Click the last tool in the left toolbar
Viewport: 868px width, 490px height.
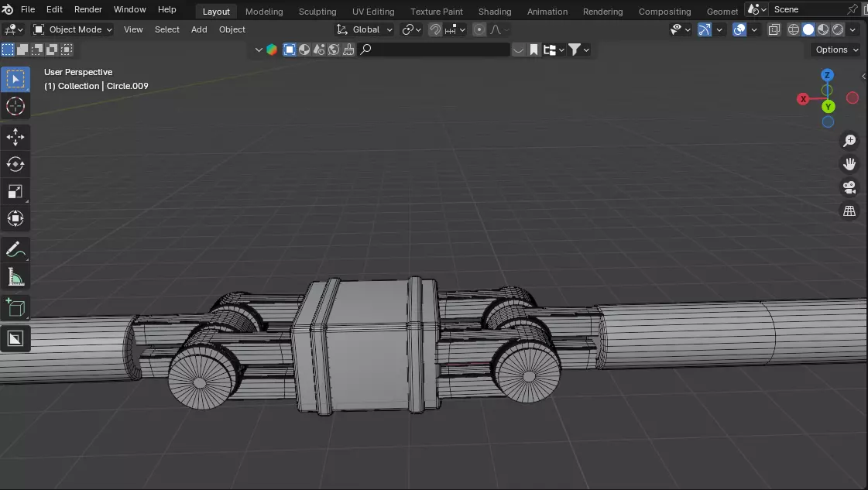point(15,338)
